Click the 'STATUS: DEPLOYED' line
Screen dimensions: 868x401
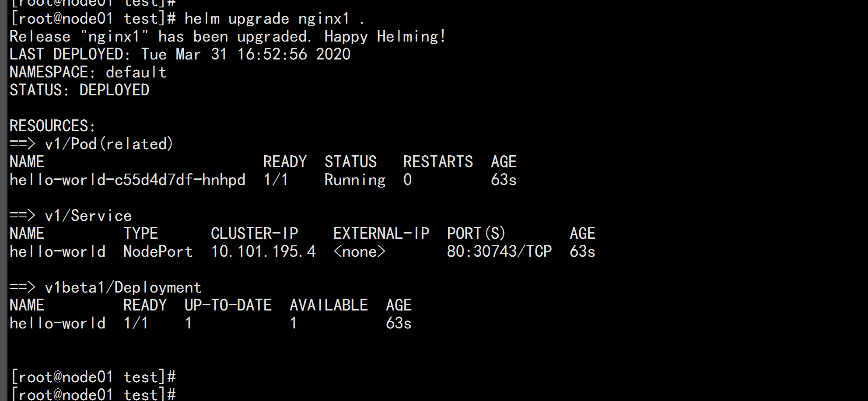80,90
